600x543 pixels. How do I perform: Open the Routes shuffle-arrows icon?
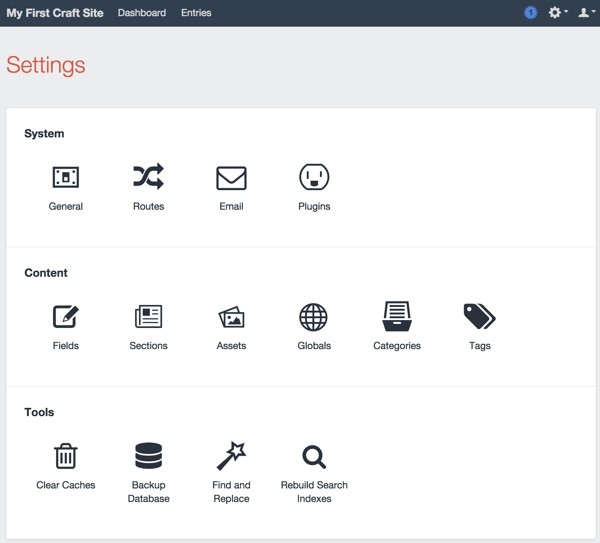click(148, 176)
